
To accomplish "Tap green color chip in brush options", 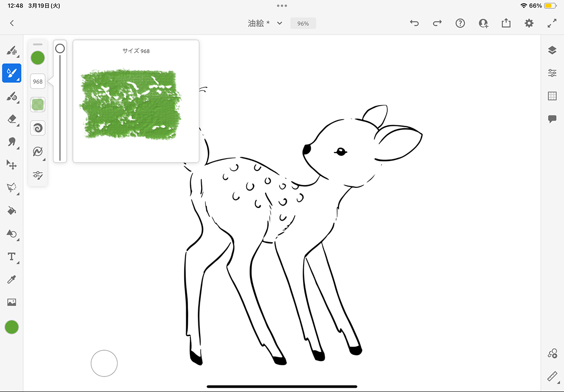I will pos(38,58).
